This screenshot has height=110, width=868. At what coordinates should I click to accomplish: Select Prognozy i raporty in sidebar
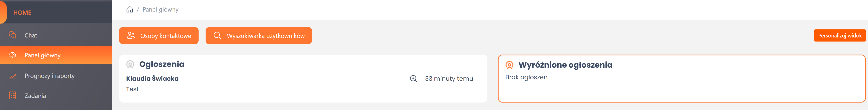[x=50, y=76]
